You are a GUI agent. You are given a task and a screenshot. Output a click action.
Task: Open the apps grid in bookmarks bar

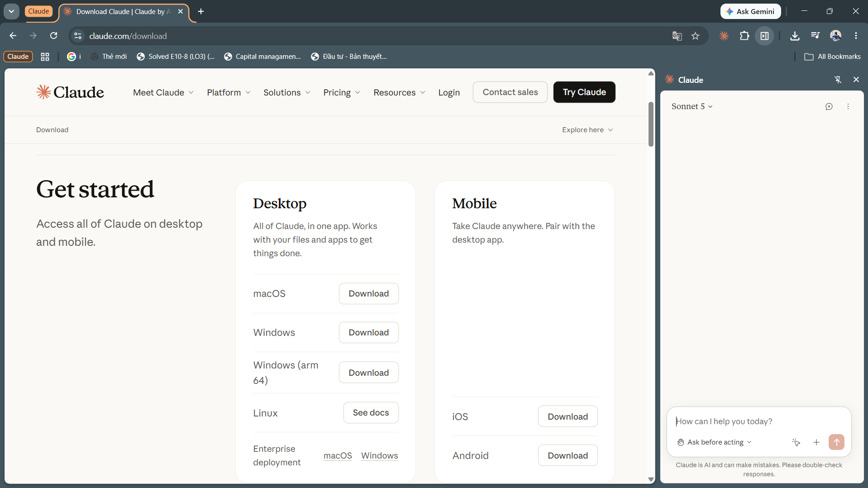45,57
